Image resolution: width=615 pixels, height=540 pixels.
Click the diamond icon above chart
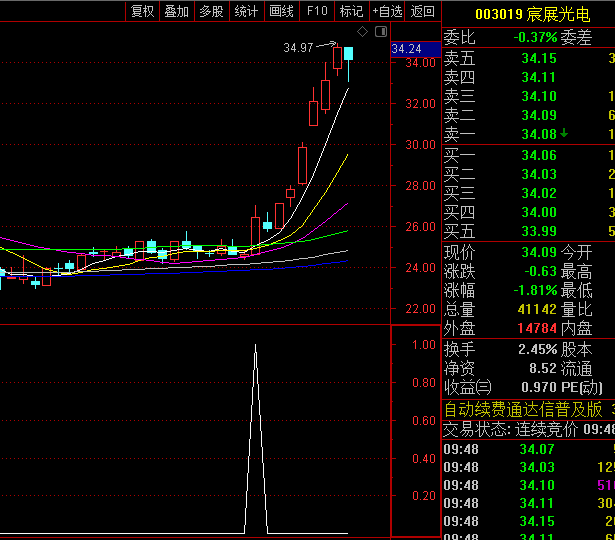pos(362,31)
